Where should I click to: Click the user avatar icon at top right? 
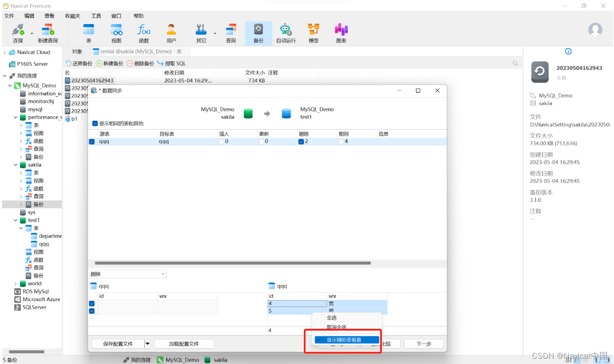[x=595, y=30]
